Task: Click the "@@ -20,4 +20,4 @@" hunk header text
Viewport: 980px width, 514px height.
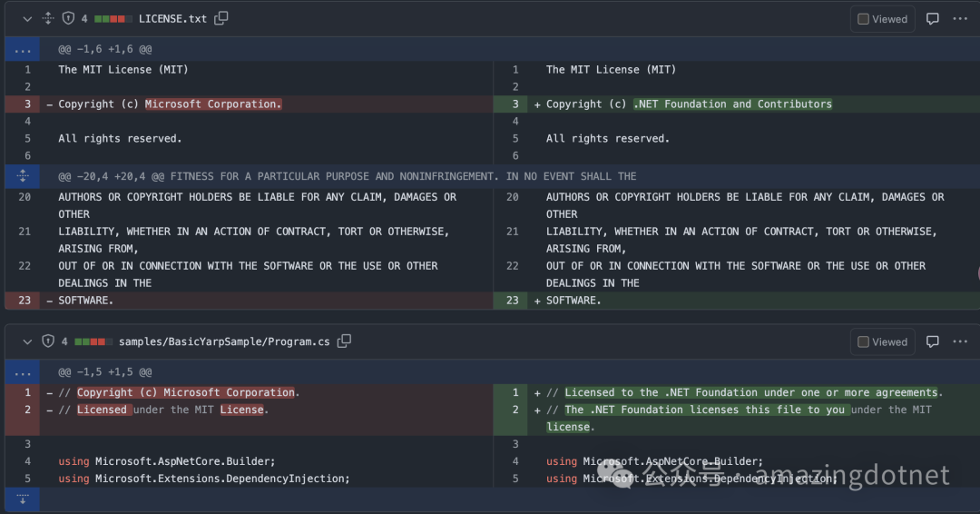Action: [112, 176]
